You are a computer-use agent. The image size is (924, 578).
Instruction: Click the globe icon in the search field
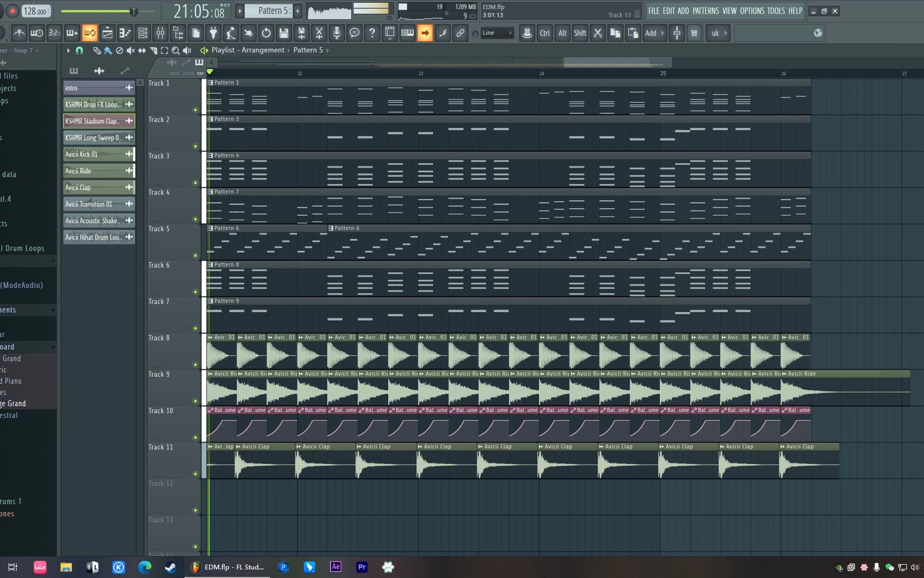818,33
